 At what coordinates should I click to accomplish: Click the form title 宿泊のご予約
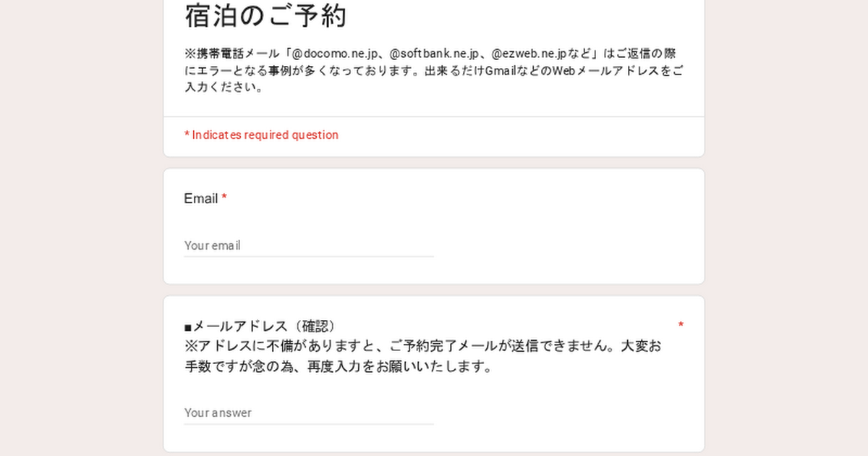pos(265,16)
